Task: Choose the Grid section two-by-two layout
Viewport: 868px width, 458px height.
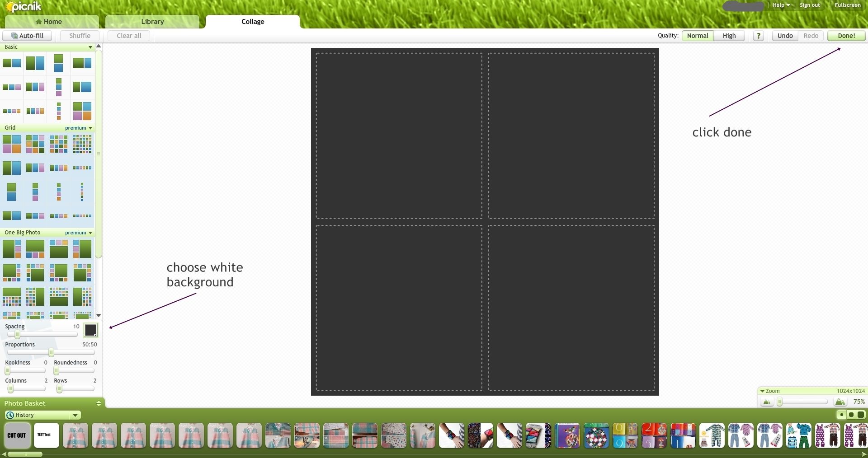Action: click(x=12, y=144)
